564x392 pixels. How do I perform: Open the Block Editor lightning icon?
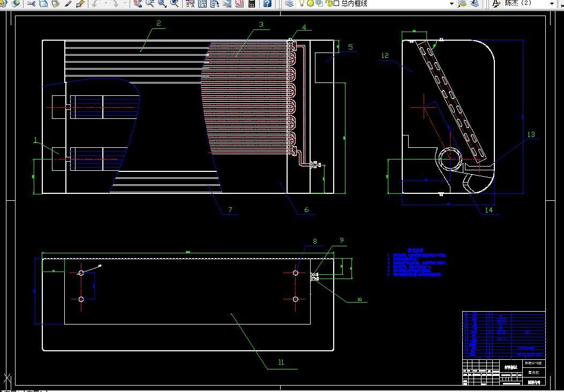pyautogui.click(x=80, y=4)
